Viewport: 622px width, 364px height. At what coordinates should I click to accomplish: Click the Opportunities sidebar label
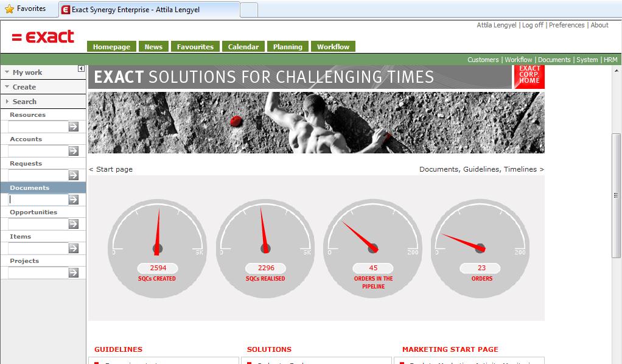[x=33, y=212]
